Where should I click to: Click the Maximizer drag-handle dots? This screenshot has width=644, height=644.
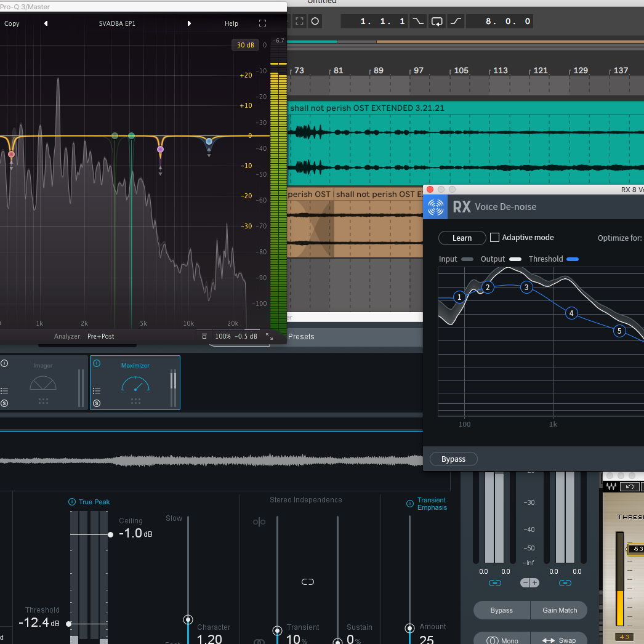[x=135, y=401]
